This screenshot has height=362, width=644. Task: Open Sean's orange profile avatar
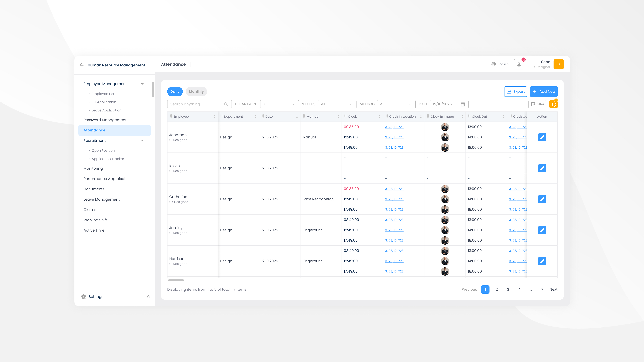[558, 64]
